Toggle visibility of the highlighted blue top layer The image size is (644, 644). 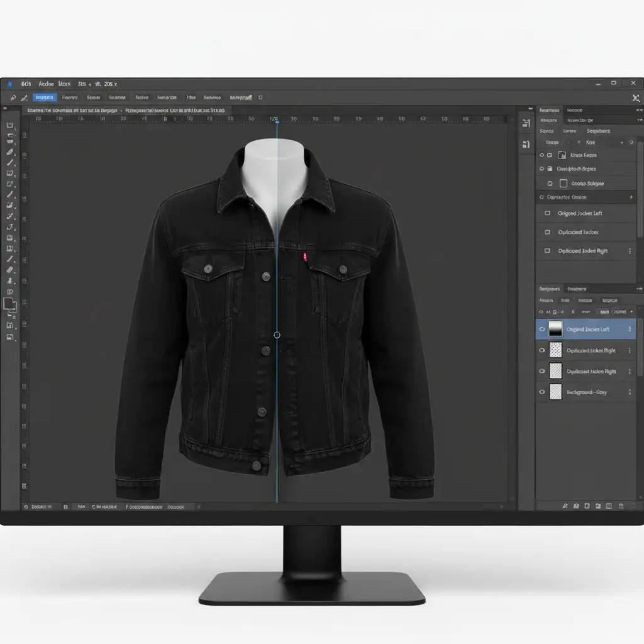542,329
